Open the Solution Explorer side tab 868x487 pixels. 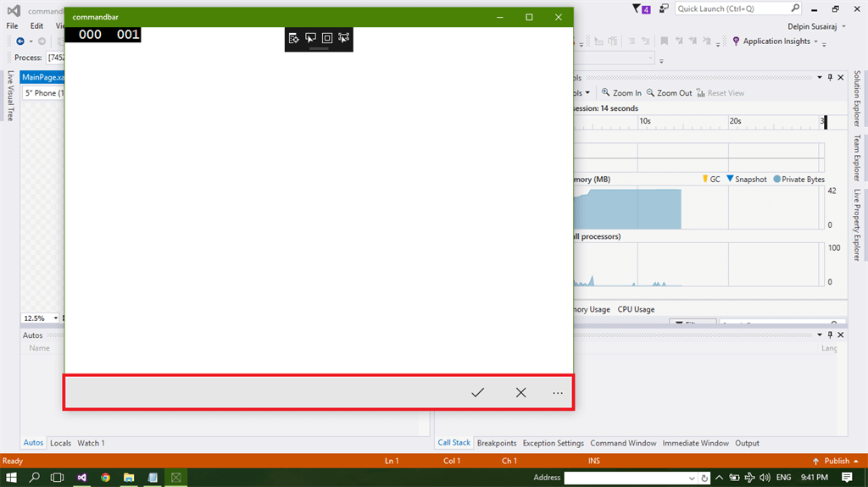[x=857, y=98]
